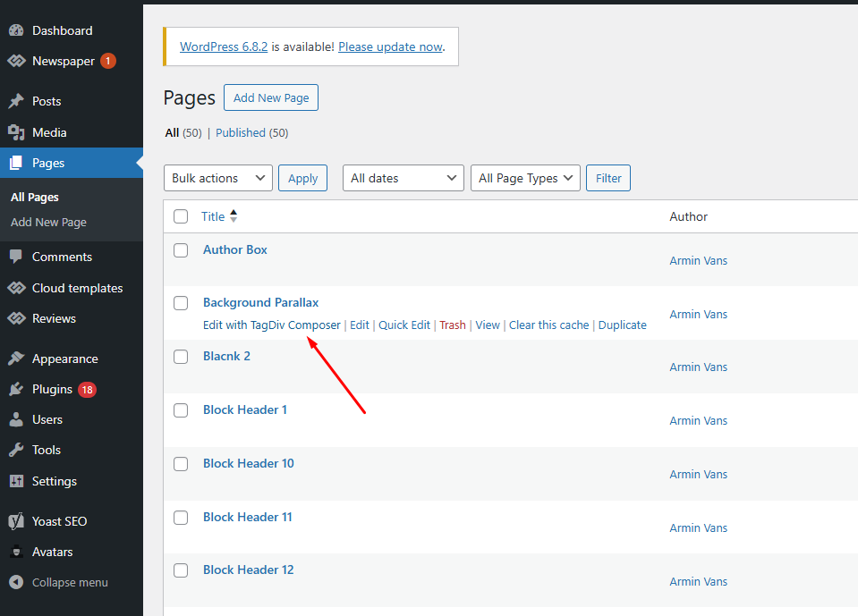Click the Tools wrench icon
858x616 pixels.
(x=16, y=450)
